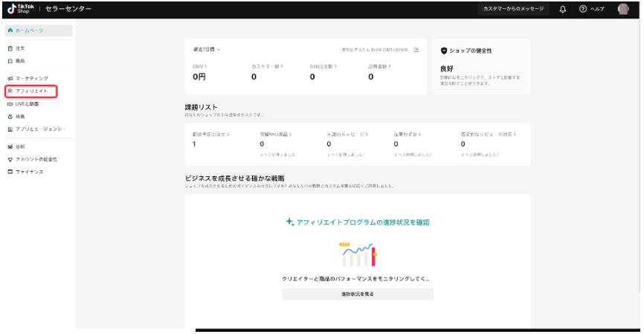The height and width of the screenshot is (334, 644).
Task: Click the update timestamp text in stats card
Action: click(x=375, y=50)
